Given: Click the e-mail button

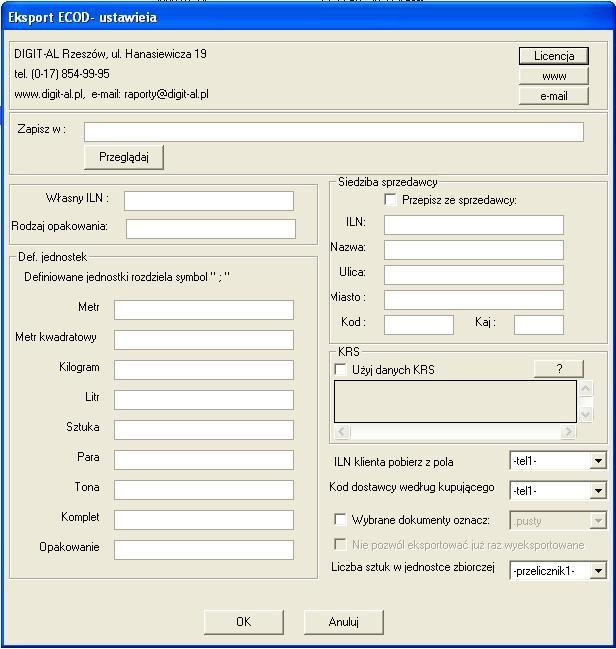Looking at the screenshot, I should tap(553, 96).
